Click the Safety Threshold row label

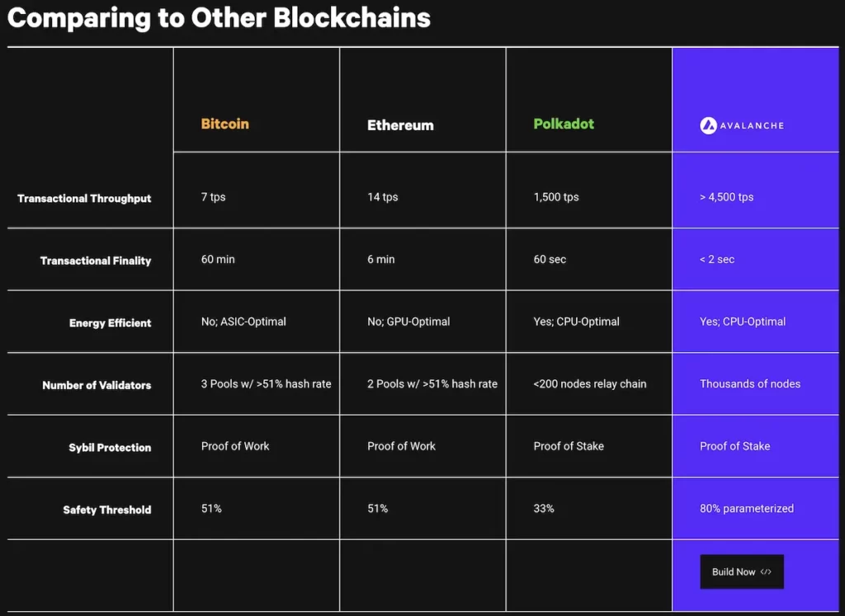pyautogui.click(x=106, y=510)
